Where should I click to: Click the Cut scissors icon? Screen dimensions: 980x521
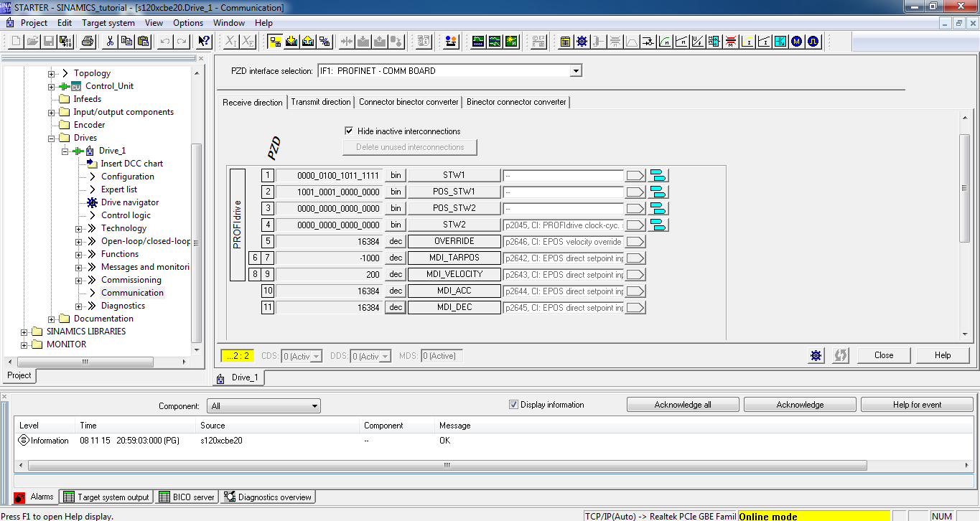(x=110, y=42)
